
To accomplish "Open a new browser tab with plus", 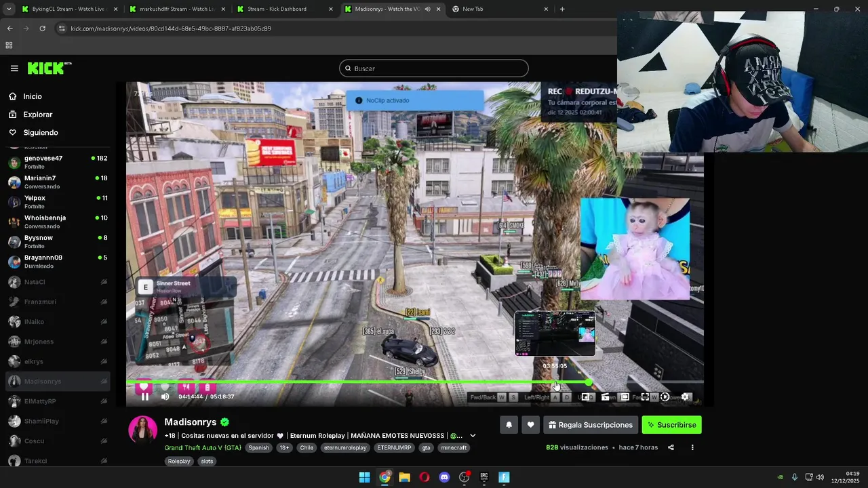I will 562,9.
